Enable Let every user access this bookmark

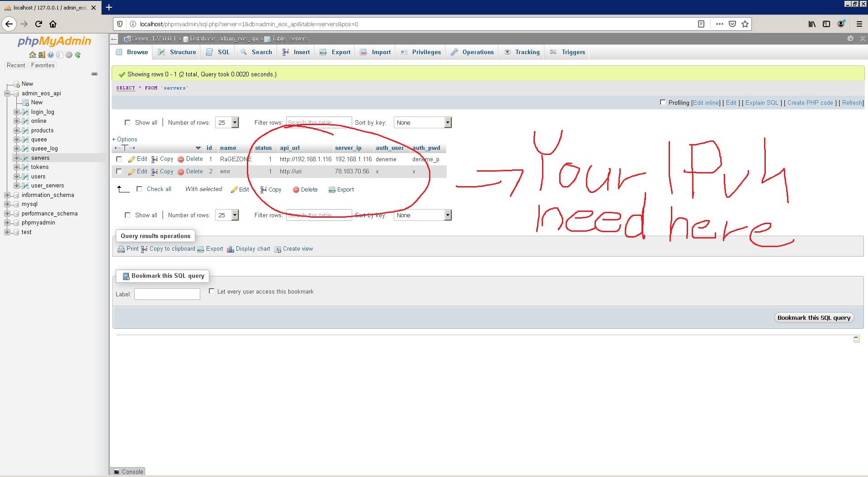(212, 291)
